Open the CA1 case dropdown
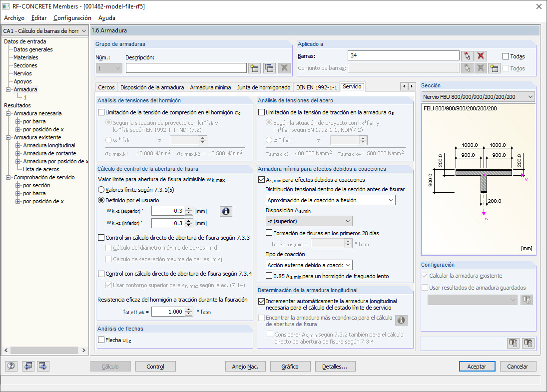Screen dimensions: 547x392 click(44, 31)
